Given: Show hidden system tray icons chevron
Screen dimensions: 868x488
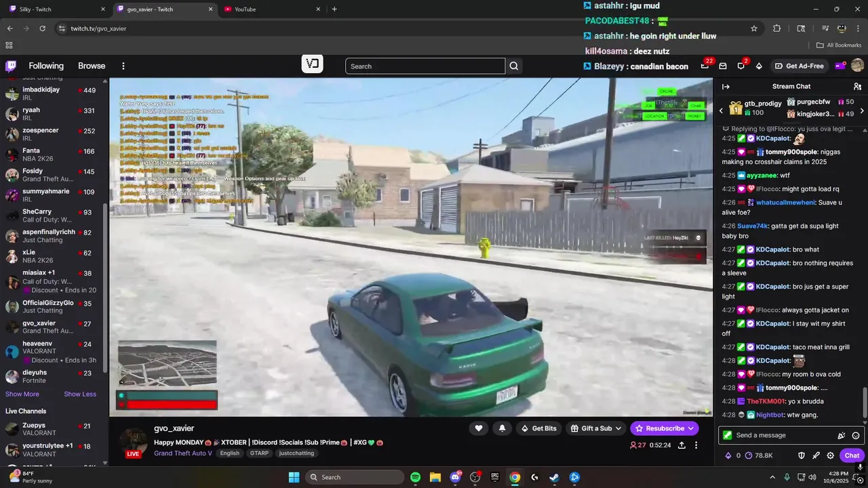Looking at the screenshot, I should pyautogui.click(x=772, y=477).
